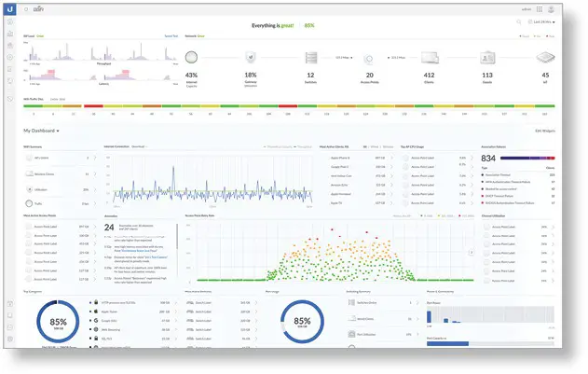Click the Ubiquiti logo in top-left corner
588x374 pixels.
click(x=9, y=9)
